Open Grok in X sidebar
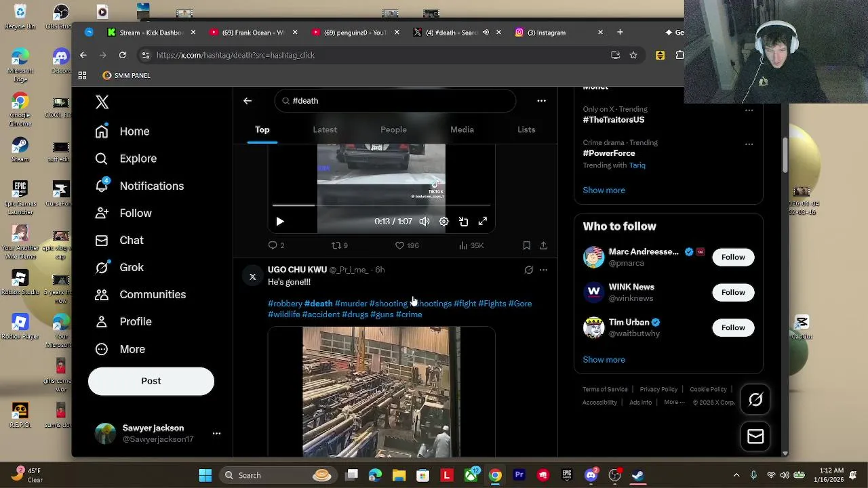 119,267
